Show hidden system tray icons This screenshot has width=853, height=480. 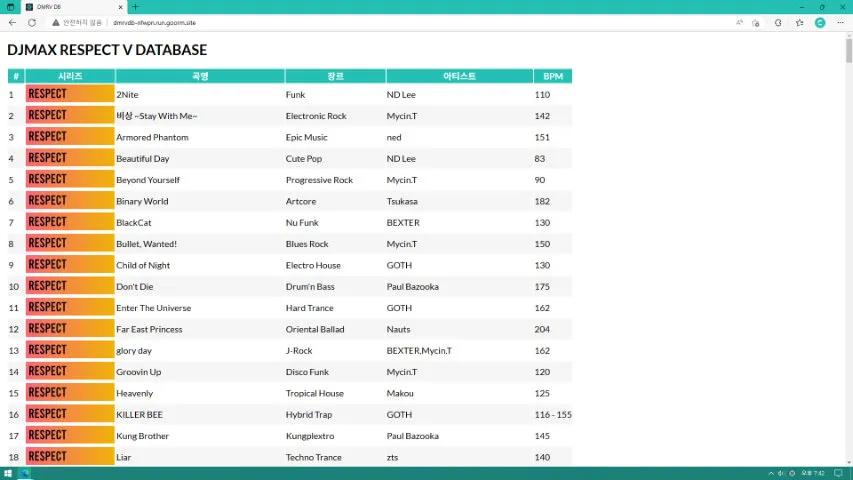point(771,473)
